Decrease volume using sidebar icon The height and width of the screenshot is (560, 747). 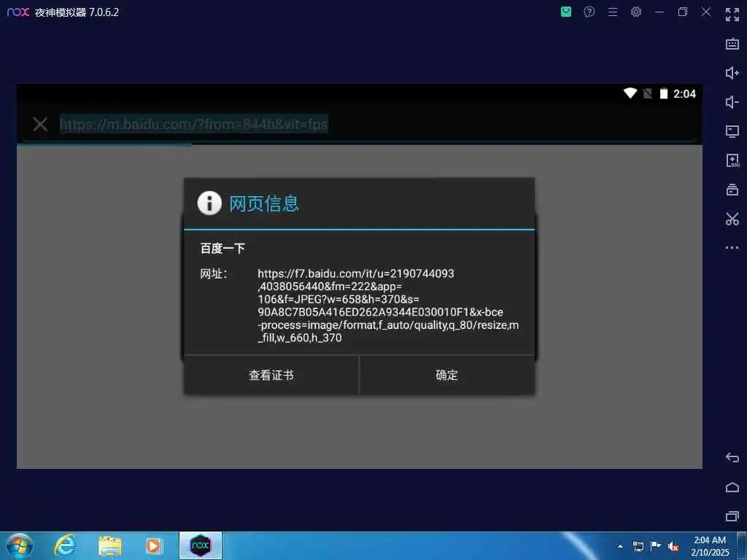[732, 102]
